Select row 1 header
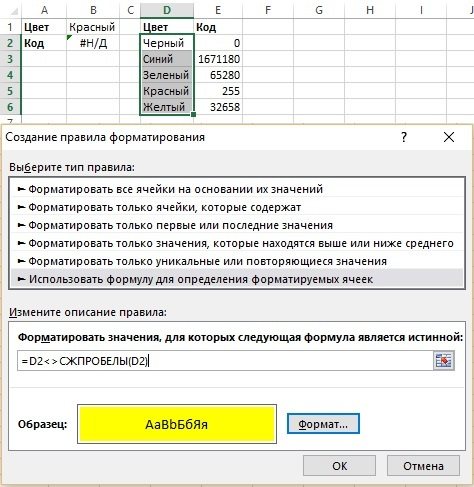The height and width of the screenshot is (487, 474). click(x=10, y=27)
